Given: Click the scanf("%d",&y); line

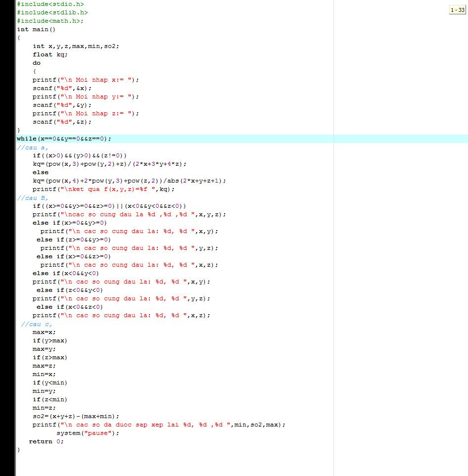Looking at the screenshot, I should (62, 105).
